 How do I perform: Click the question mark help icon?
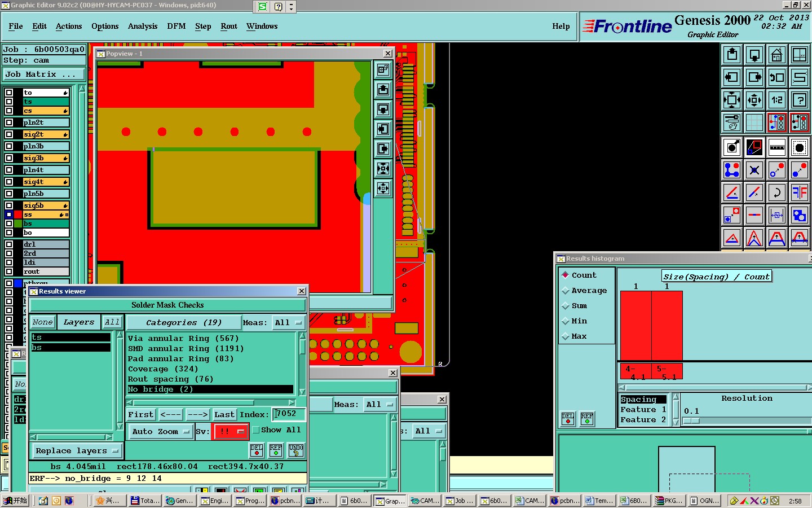(x=800, y=100)
